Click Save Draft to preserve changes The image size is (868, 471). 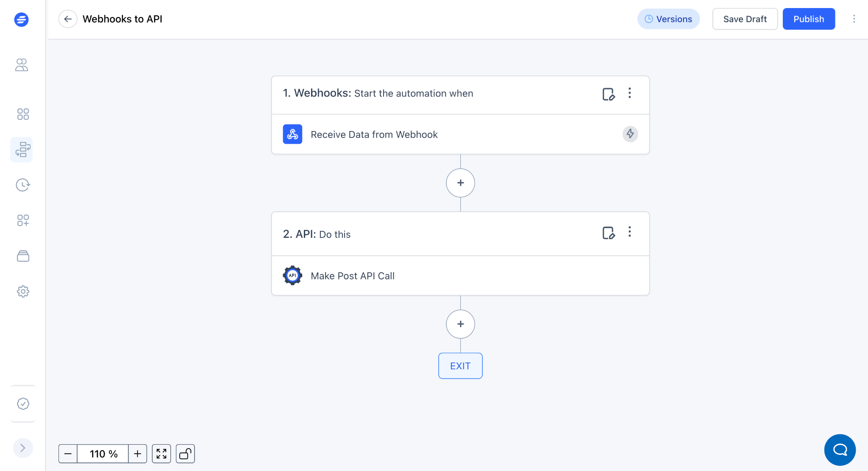click(745, 19)
